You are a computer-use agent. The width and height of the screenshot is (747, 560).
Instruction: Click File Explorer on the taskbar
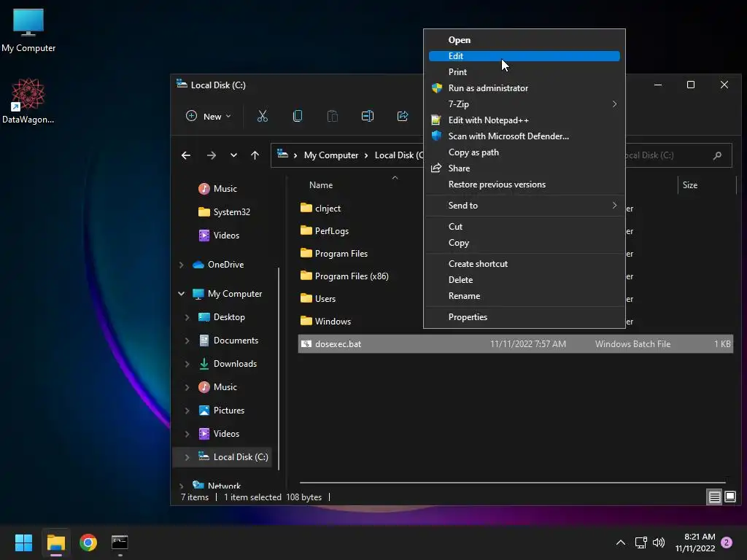pyautogui.click(x=56, y=542)
